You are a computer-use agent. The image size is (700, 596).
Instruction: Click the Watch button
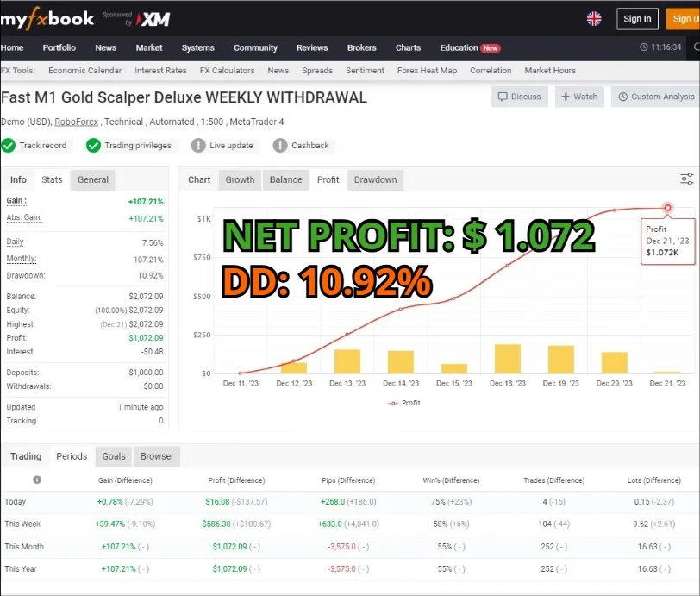(579, 97)
